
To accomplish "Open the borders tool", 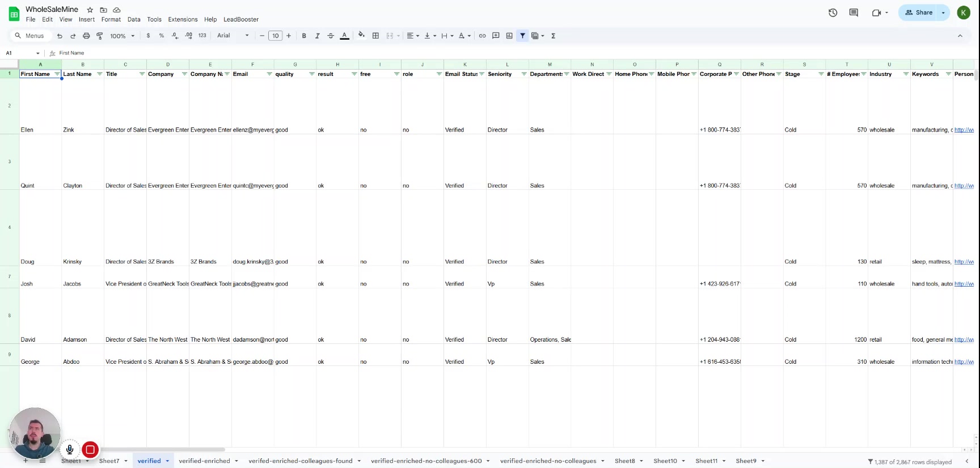I will 375,36.
